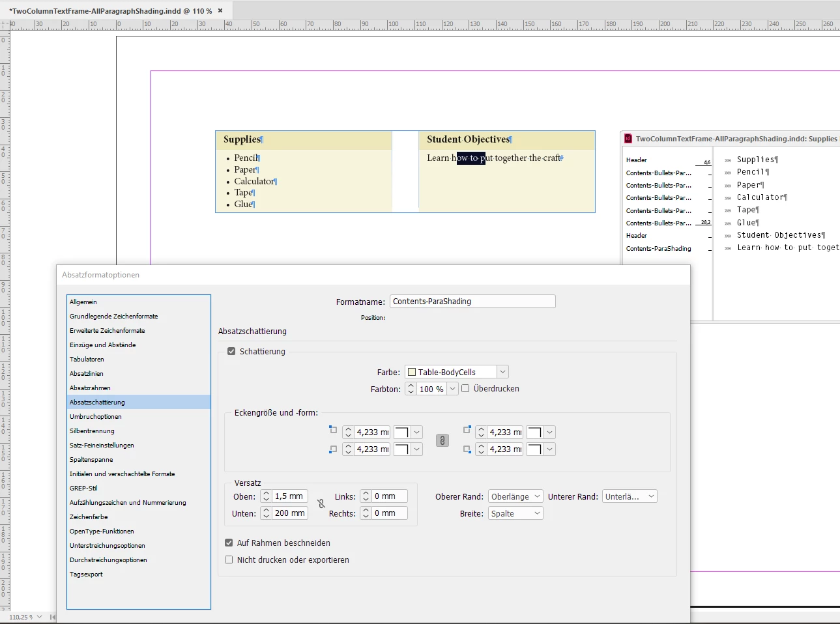The image size is (840, 624).
Task: Select Initialen und verschachtelte Formate
Action: pyautogui.click(x=139, y=474)
